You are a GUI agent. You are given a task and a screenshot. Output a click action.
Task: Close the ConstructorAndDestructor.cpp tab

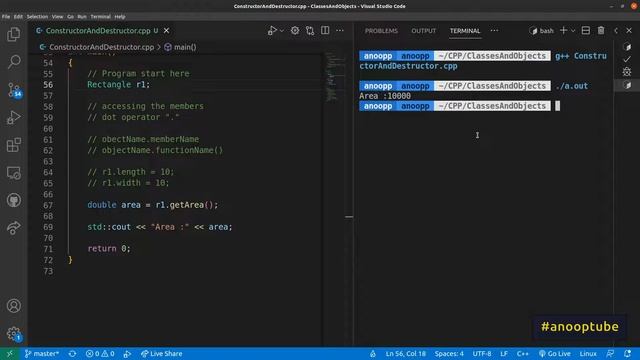click(167, 31)
